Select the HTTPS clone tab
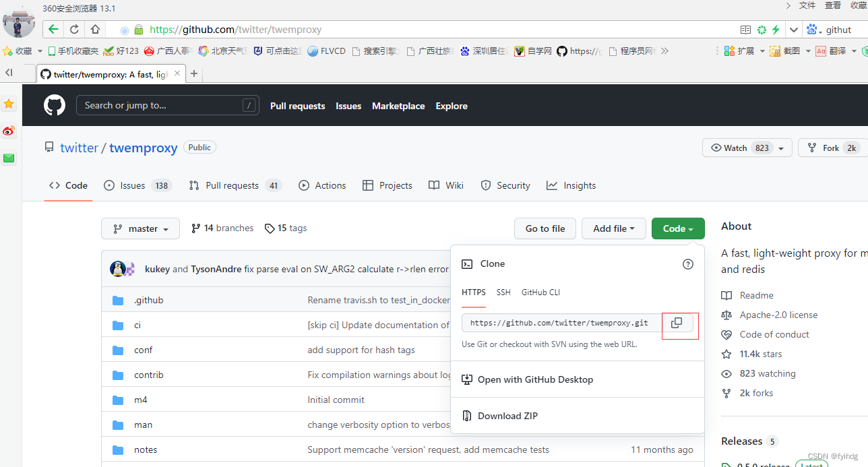The width and height of the screenshot is (868, 467). pos(473,292)
